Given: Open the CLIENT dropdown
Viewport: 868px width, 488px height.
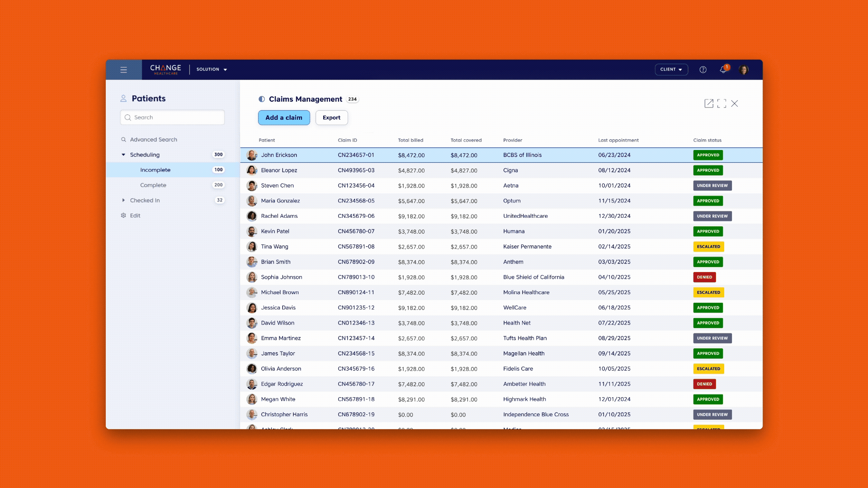Looking at the screenshot, I should tap(671, 70).
